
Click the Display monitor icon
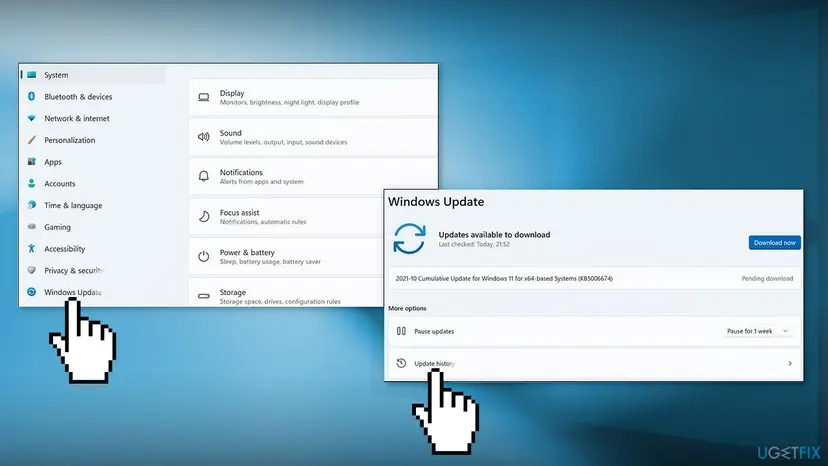(x=204, y=97)
